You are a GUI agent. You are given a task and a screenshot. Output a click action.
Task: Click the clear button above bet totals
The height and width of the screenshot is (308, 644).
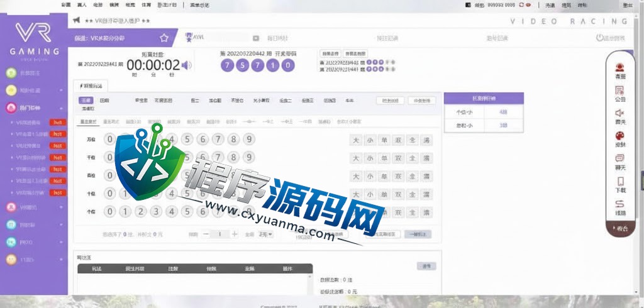coord(426,266)
